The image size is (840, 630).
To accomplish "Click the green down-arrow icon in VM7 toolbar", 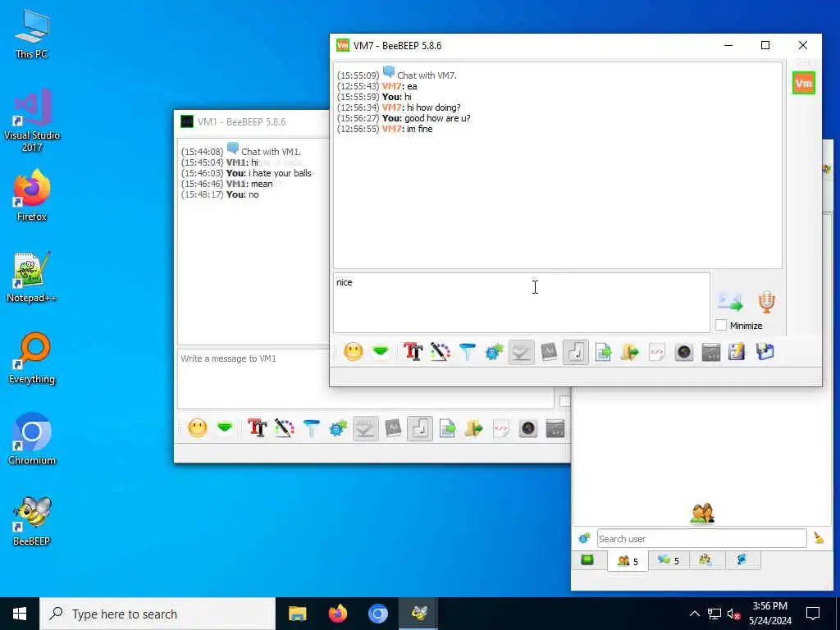I will click(x=381, y=352).
